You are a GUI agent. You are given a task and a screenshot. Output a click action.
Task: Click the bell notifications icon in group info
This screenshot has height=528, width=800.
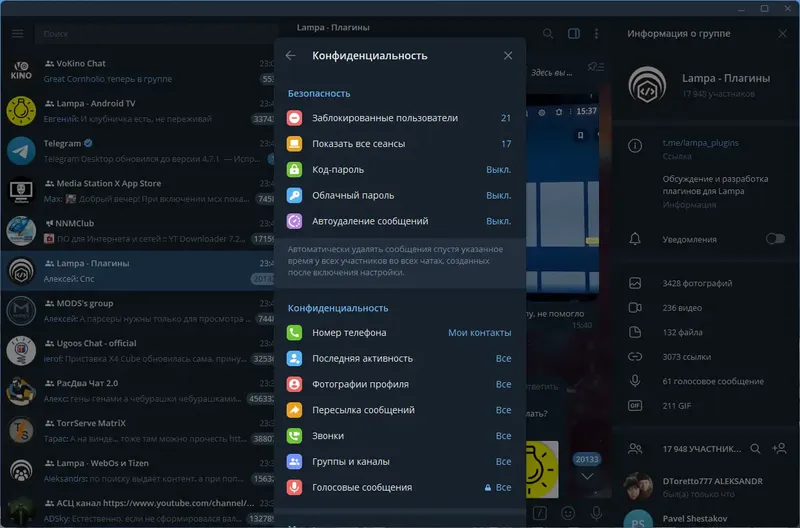[x=635, y=239]
